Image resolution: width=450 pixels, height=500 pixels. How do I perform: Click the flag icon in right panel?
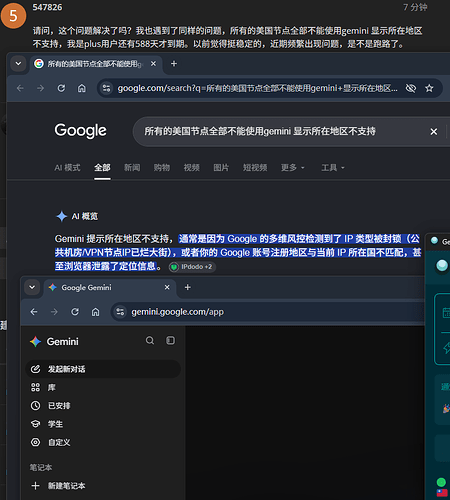(x=442, y=493)
